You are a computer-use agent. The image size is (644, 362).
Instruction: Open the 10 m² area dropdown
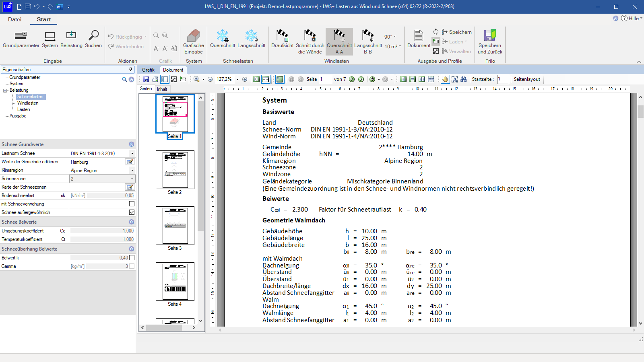393,46
